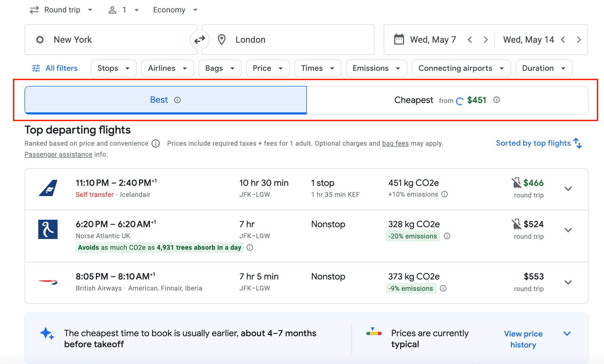
Task: Click the sparkle icon beside cheapest time to book
Action: (x=47, y=333)
